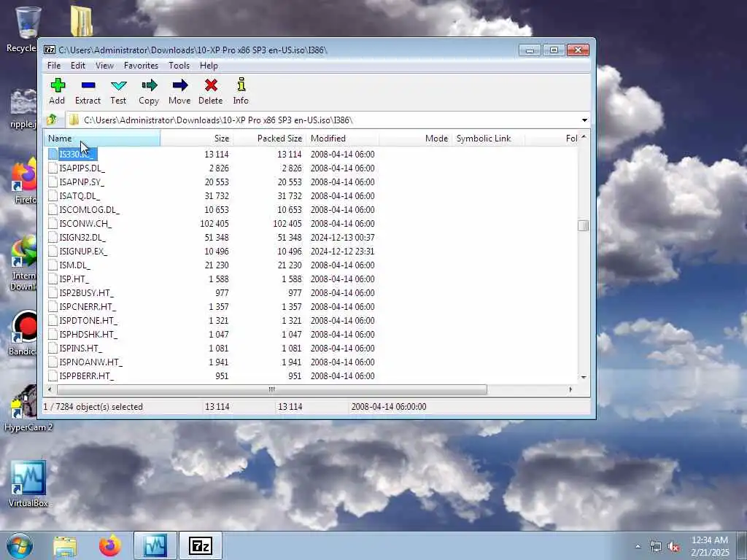Select the ISPNOANW.HT_ file
This screenshot has height=560, width=747.
point(90,362)
